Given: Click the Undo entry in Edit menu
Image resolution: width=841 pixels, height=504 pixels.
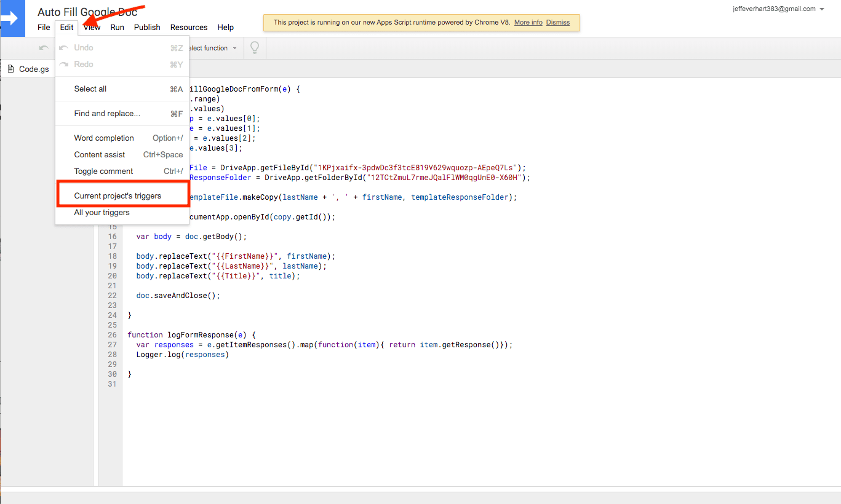Looking at the screenshot, I should 122,48.
